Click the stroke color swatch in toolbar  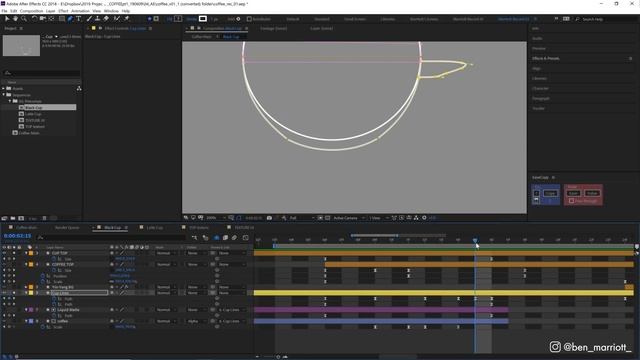pyautogui.click(x=202, y=19)
